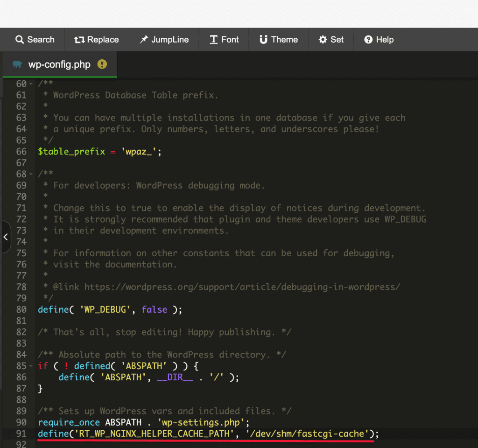The height and width of the screenshot is (448, 478).
Task: Collapse the comment block at line 68
Action: click(x=31, y=174)
